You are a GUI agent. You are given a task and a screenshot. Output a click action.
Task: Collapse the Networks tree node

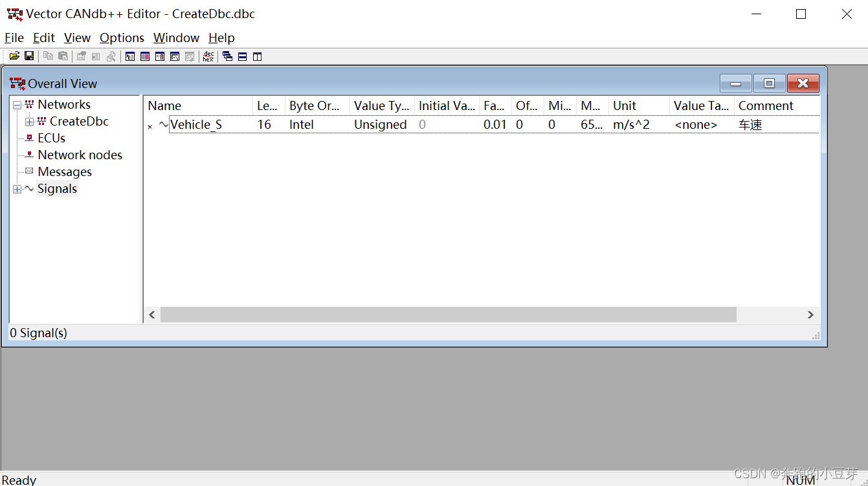[17, 105]
